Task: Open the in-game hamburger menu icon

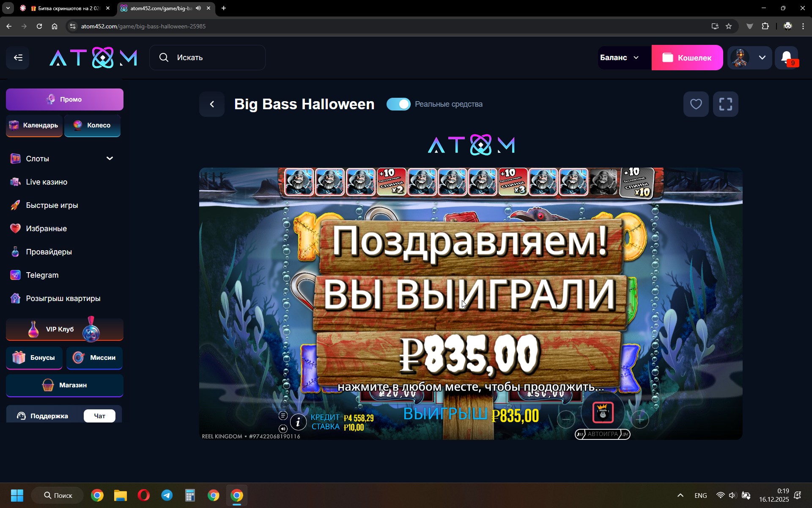Action: click(x=283, y=415)
